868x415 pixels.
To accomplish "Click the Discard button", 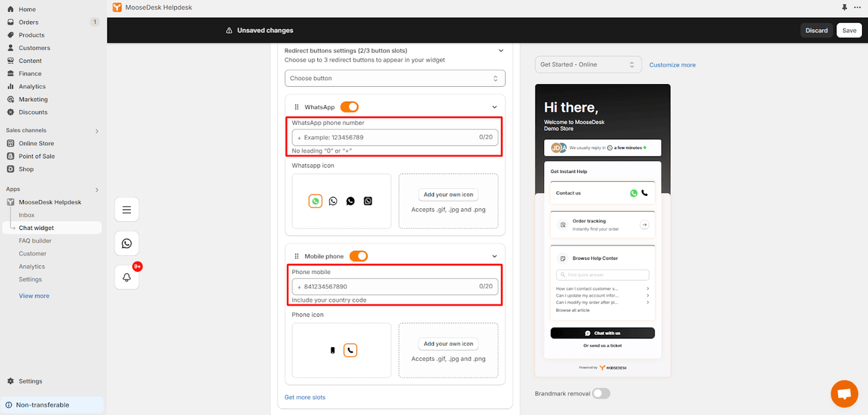I will click(x=816, y=31).
